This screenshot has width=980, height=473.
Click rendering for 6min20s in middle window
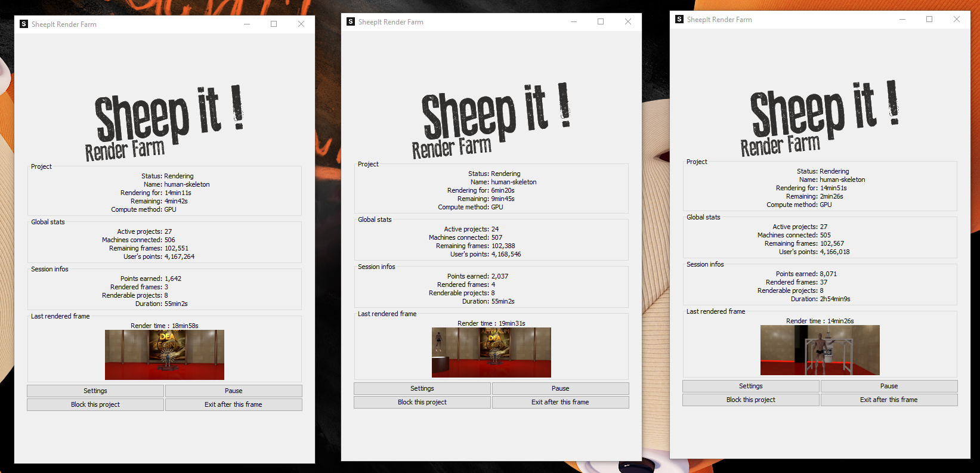click(503, 190)
